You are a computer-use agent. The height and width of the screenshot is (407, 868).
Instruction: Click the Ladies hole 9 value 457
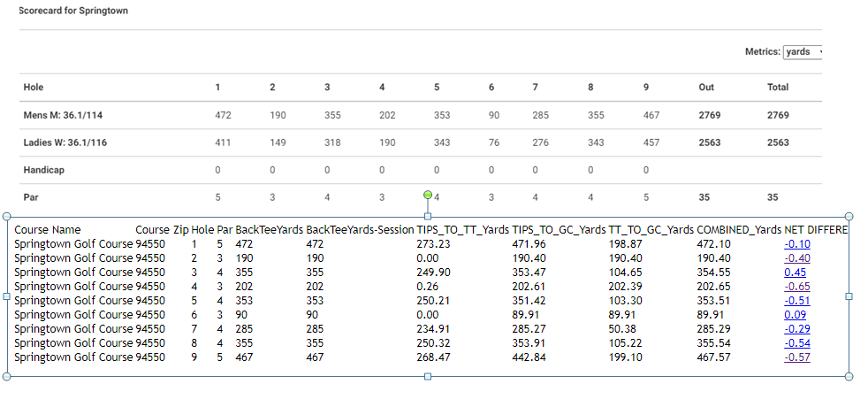coord(651,142)
